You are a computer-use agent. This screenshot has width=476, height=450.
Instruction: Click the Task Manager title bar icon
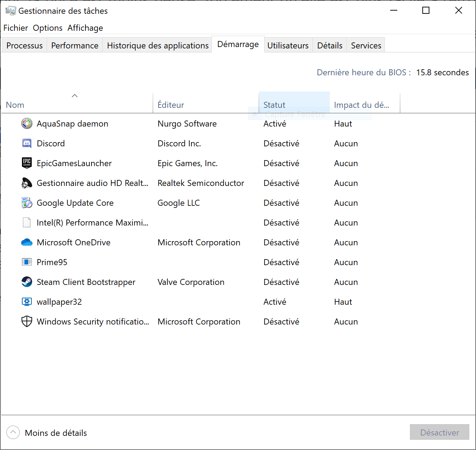pyautogui.click(x=11, y=11)
